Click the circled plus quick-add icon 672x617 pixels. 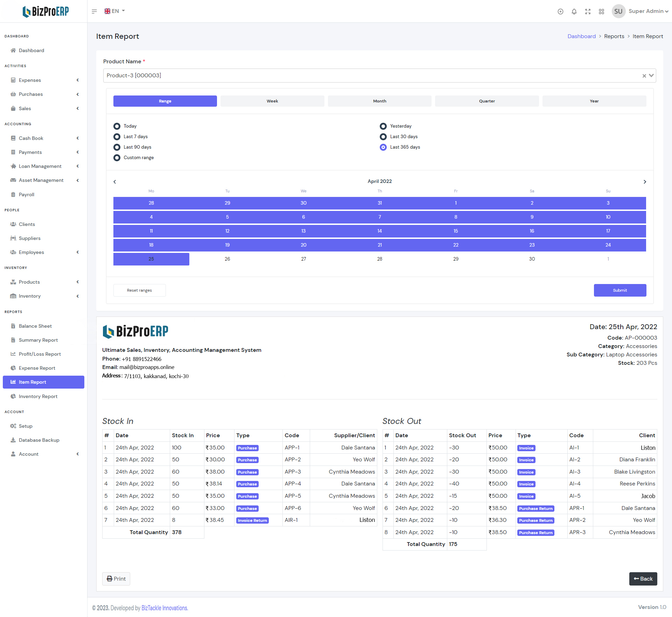pos(560,12)
